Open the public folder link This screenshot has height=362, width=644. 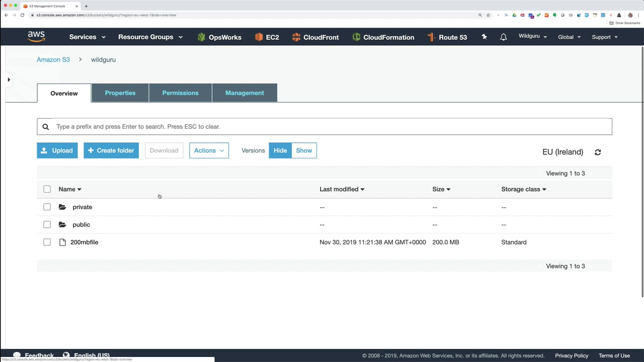point(82,225)
